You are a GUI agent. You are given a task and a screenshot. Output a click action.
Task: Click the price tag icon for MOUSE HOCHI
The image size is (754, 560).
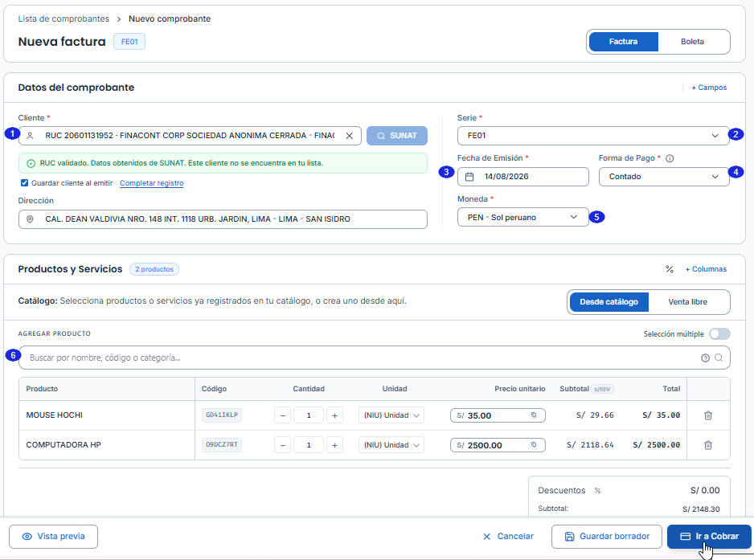534,415
